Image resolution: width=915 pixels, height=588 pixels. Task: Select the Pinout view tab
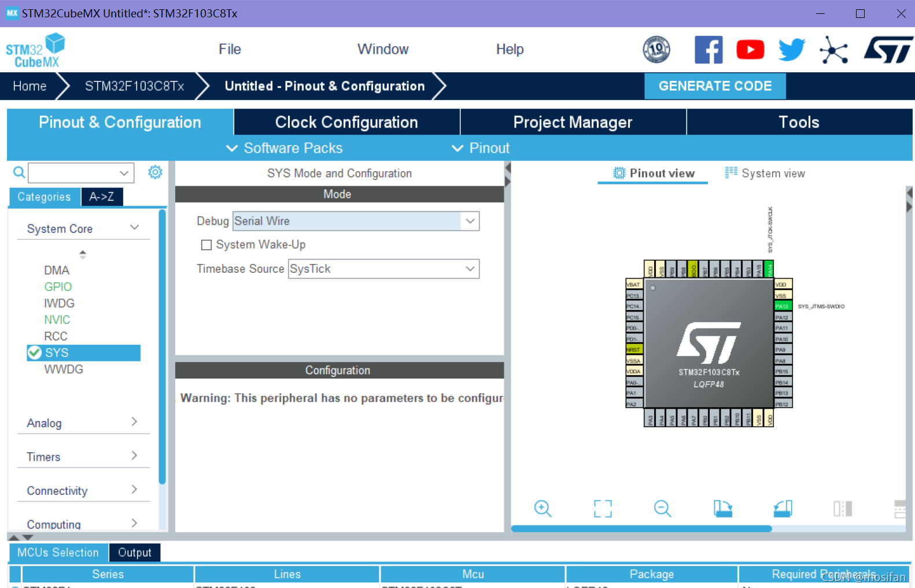[x=653, y=173]
